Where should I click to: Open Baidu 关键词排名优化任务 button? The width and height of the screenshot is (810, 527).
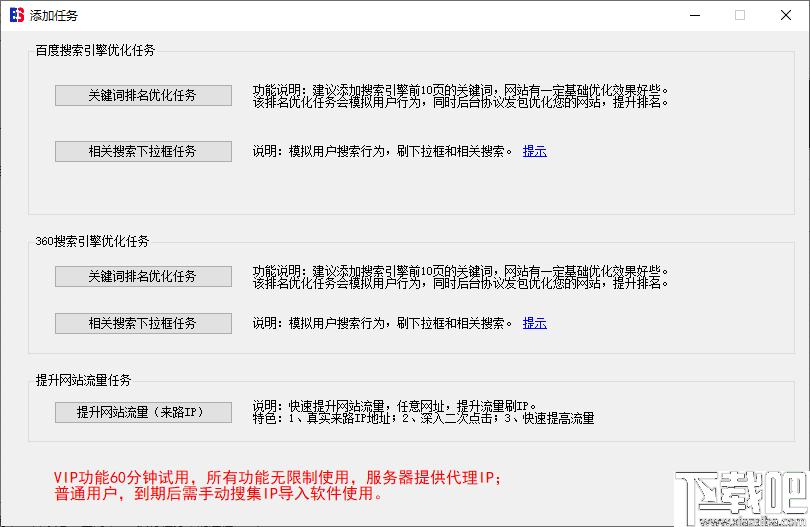(x=143, y=96)
